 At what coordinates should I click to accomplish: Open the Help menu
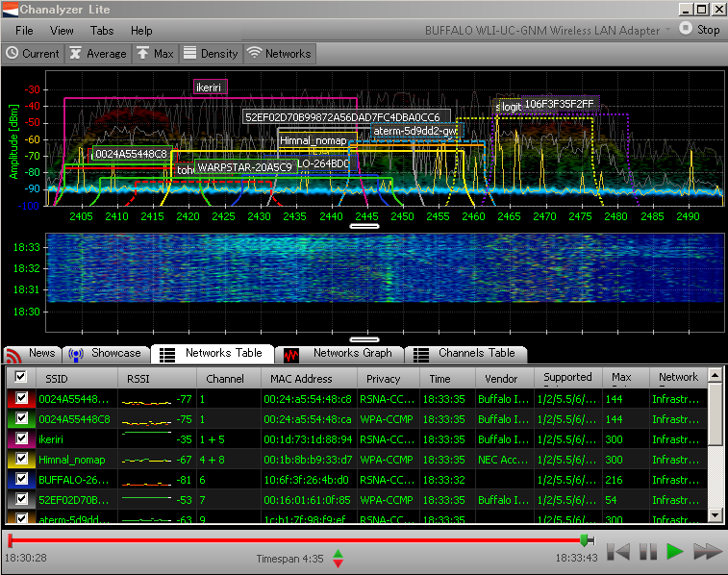pos(141,31)
